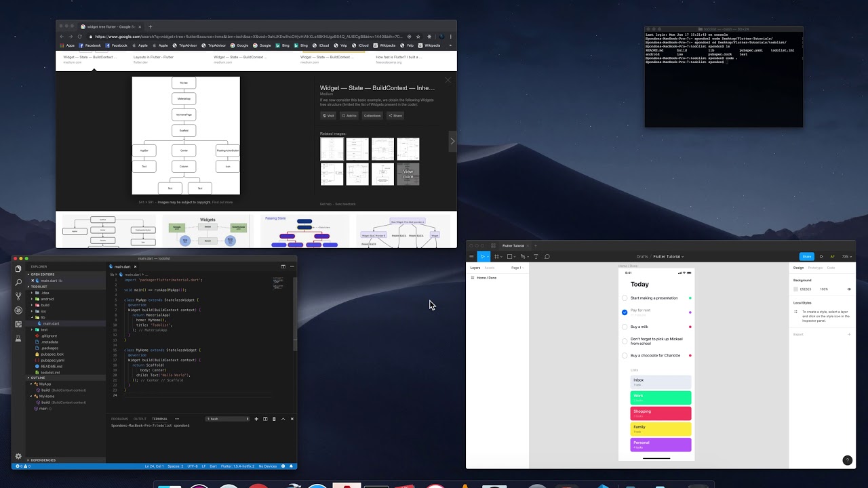Check the 'Start making a presentation' task circle
Image resolution: width=868 pixels, height=488 pixels.
point(625,298)
